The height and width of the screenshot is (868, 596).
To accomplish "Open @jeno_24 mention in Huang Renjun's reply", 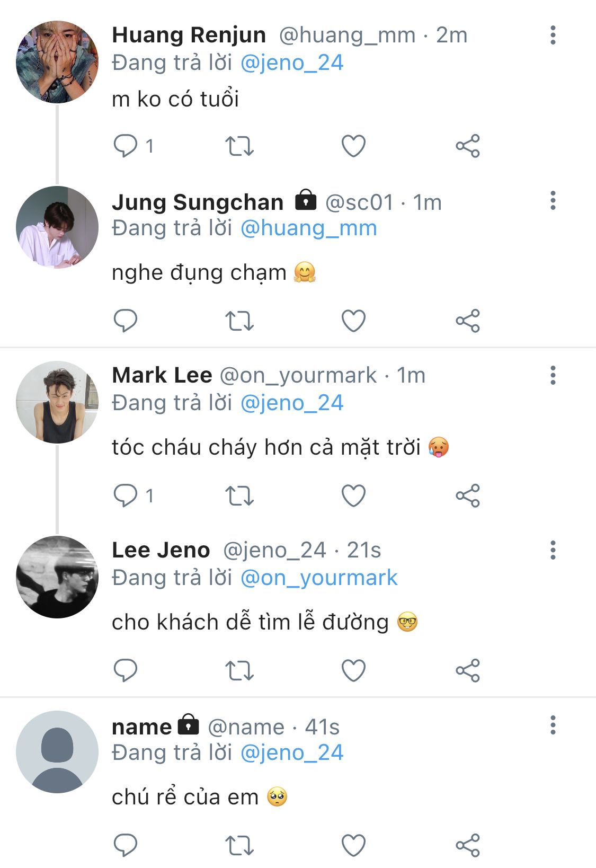I will pos(292,63).
